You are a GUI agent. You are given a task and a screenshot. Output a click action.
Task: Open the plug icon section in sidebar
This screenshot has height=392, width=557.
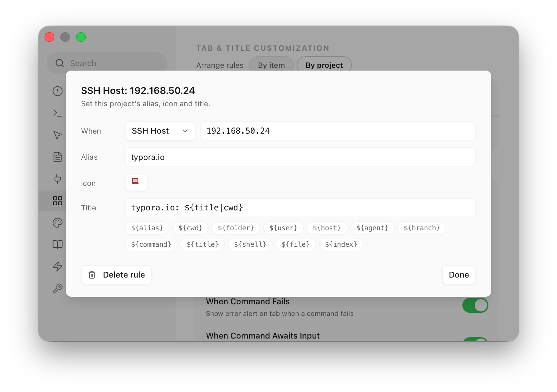tap(58, 179)
